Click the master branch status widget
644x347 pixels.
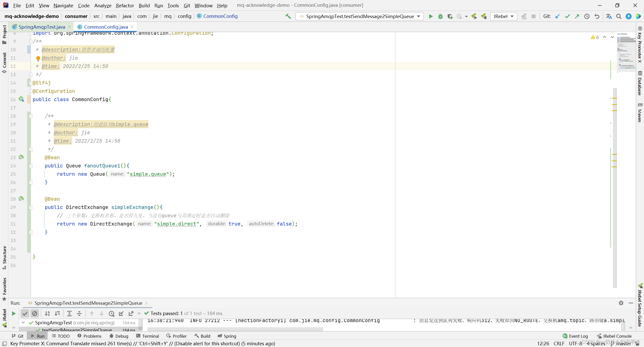pos(621,343)
